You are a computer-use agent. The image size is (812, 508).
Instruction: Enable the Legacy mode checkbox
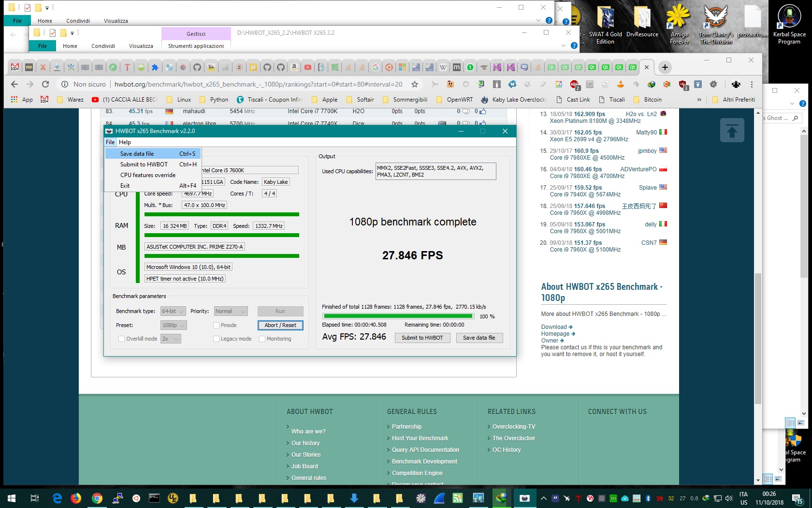coord(217,339)
